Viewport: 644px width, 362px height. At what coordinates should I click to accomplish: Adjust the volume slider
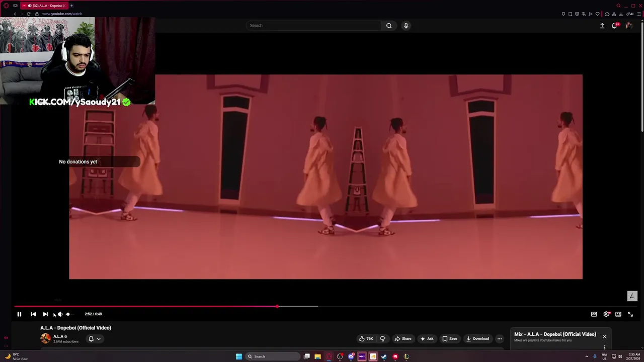pyautogui.click(x=69, y=314)
